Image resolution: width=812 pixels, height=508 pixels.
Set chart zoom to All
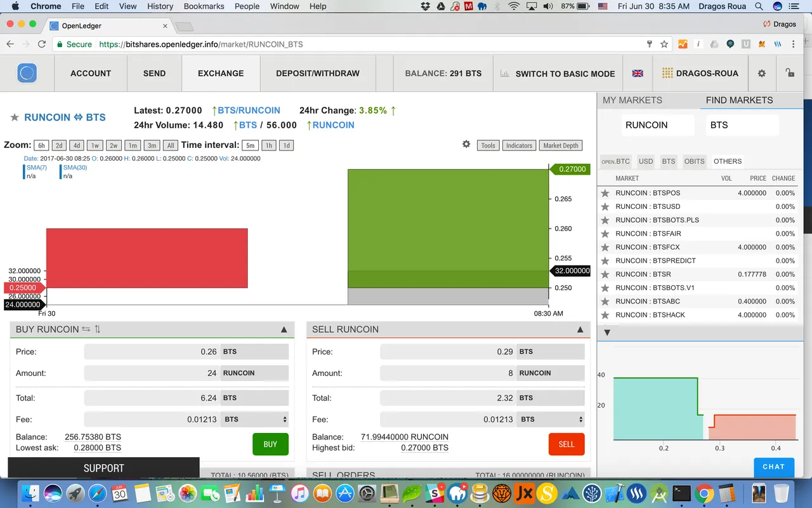click(170, 145)
